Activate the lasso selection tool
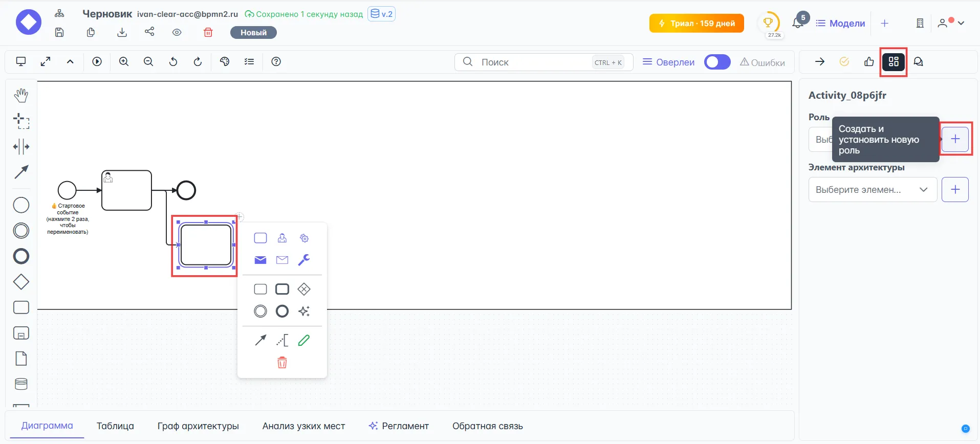Screen dimensions: 980x444 [21, 121]
